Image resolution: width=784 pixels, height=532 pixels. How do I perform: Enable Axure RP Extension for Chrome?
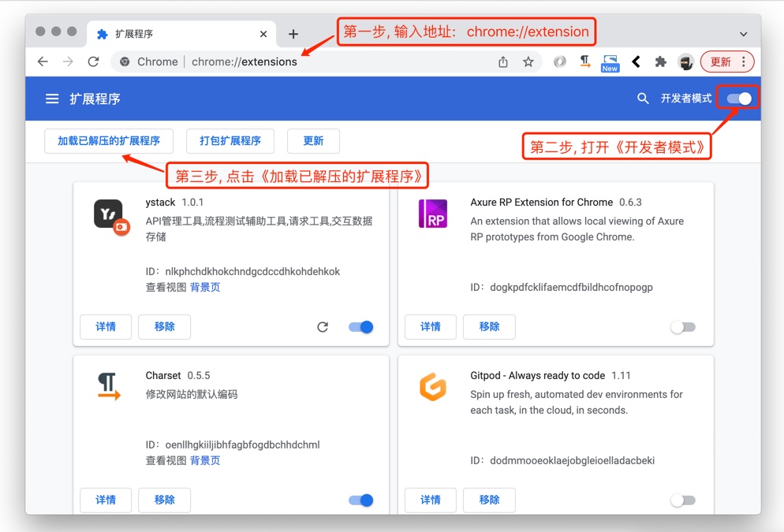683,327
